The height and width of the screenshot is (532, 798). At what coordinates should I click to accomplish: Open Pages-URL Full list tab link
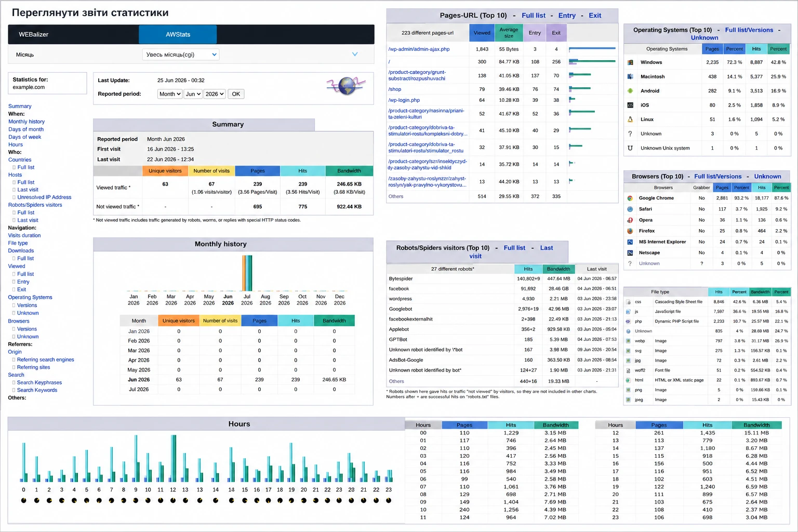point(534,16)
